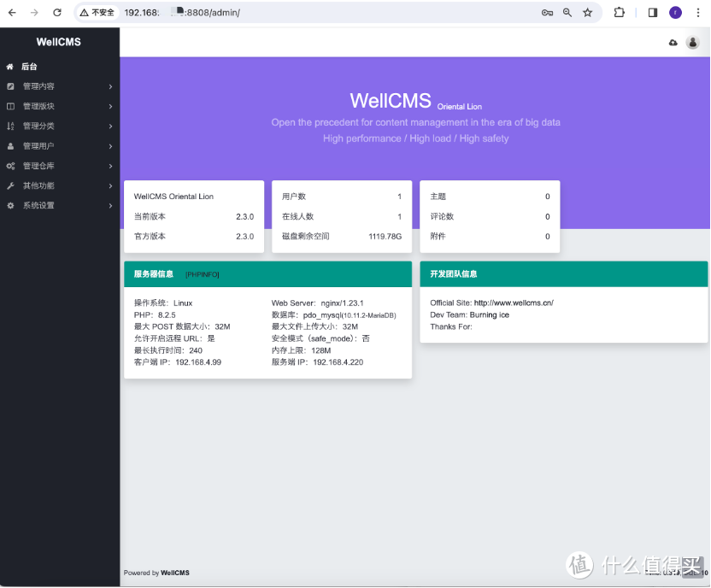
Task: Click the sort icon beside 管理分类
Action: click(x=10, y=126)
